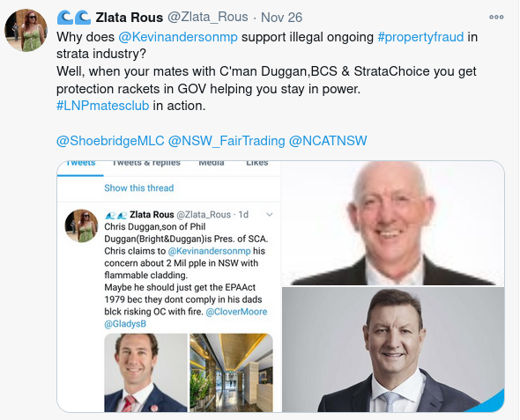Open the building lobby photo thumbnail
The width and height of the screenshot is (520, 420).
pos(231,372)
